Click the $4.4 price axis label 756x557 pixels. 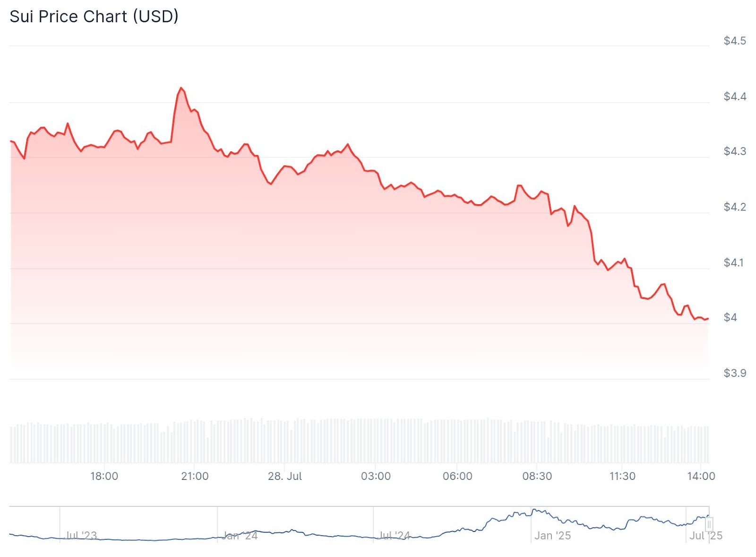point(735,97)
